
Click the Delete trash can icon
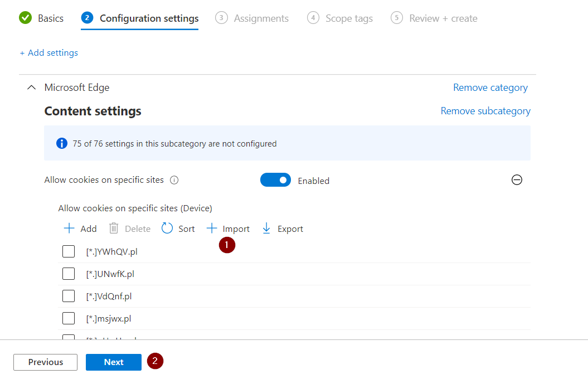114,229
